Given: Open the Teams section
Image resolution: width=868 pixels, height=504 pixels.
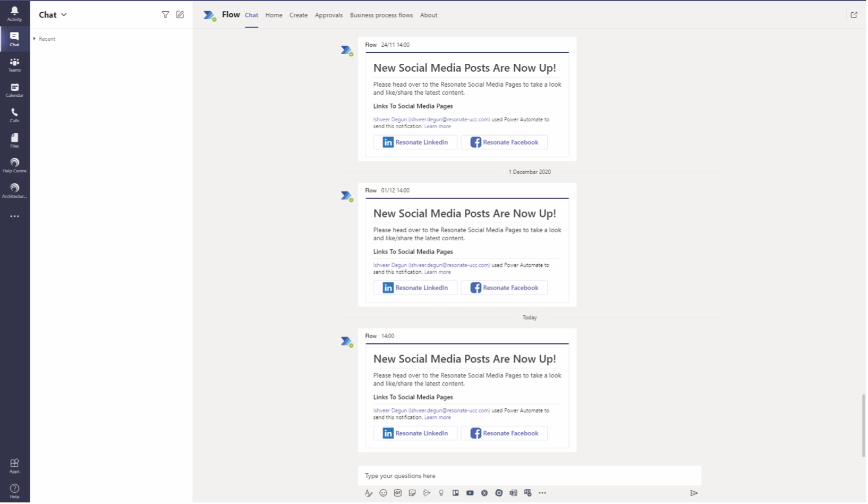Looking at the screenshot, I should tap(14, 65).
